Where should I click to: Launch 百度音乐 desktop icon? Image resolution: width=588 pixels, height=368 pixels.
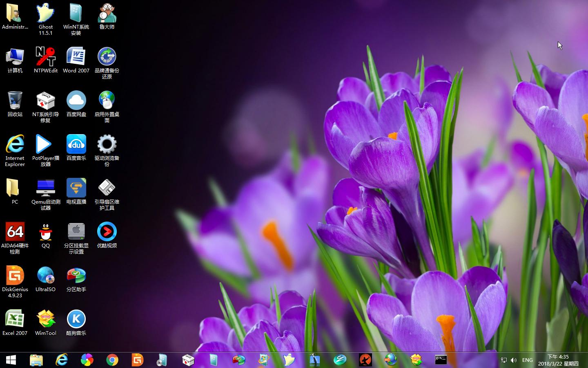pyautogui.click(x=76, y=148)
